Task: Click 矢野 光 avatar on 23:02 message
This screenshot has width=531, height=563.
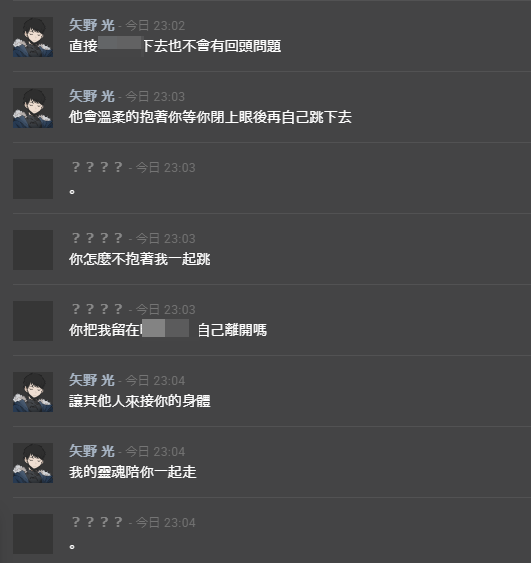Action: (33, 37)
